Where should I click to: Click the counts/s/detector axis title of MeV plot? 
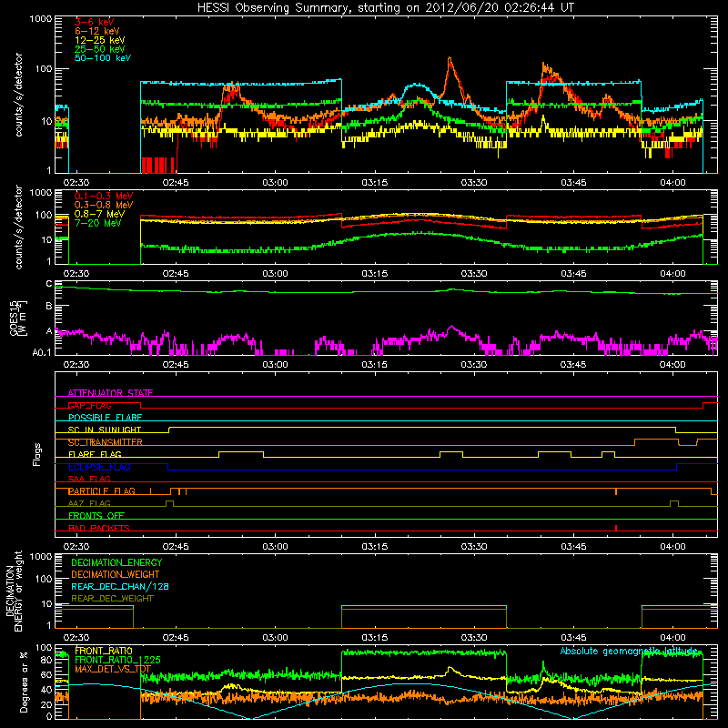(18, 227)
